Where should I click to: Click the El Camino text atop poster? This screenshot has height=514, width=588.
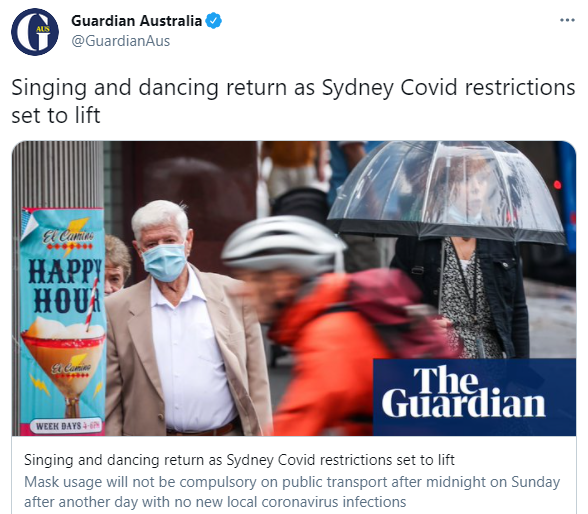point(68,236)
